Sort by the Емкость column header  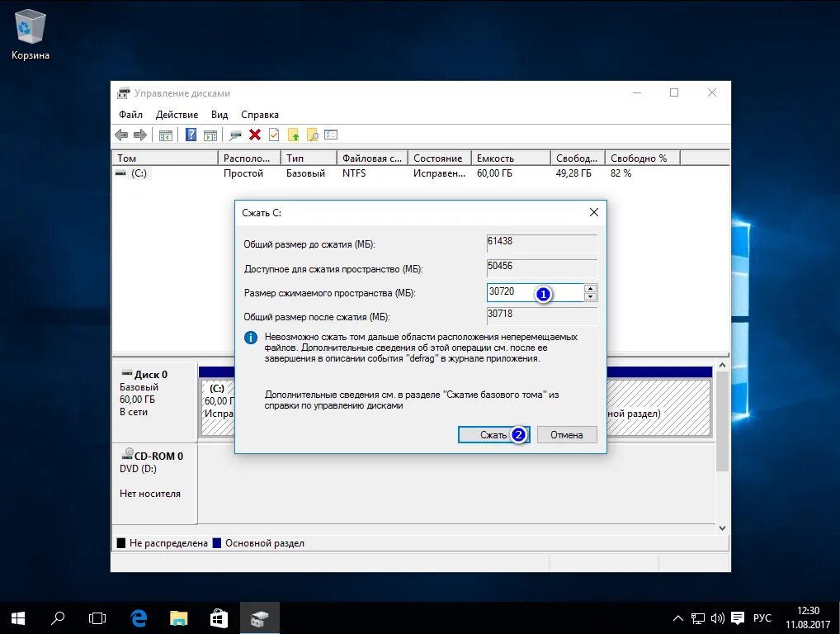(511, 158)
